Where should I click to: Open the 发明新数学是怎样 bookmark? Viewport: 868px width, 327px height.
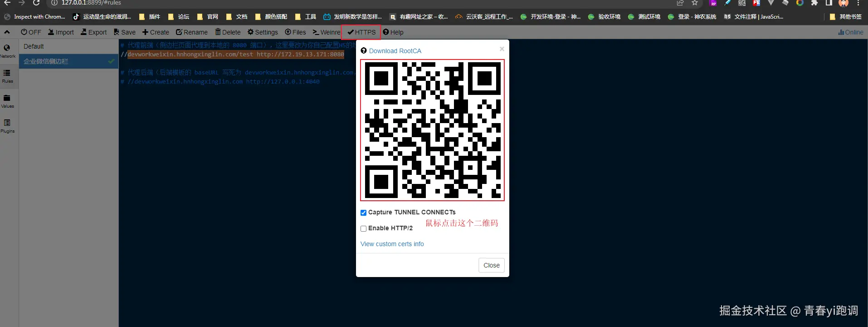coord(353,17)
